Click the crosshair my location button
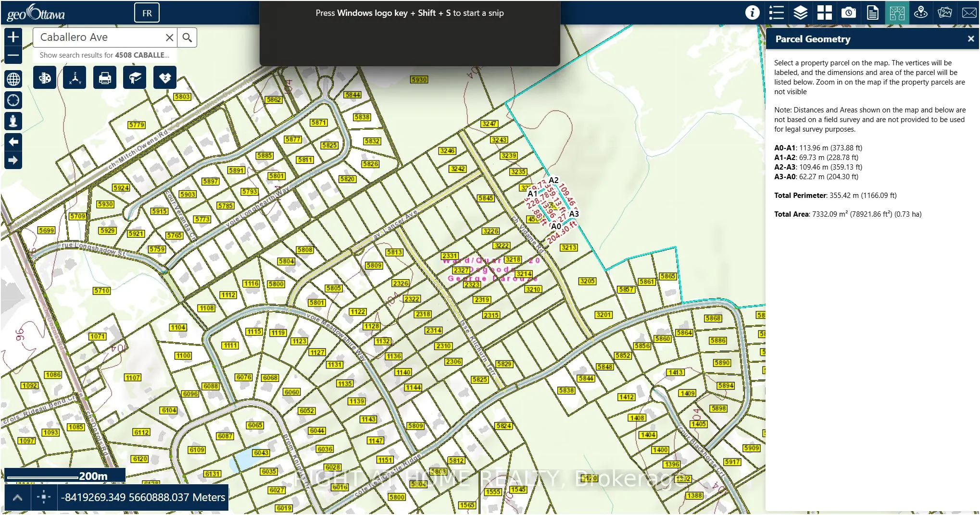 13,100
